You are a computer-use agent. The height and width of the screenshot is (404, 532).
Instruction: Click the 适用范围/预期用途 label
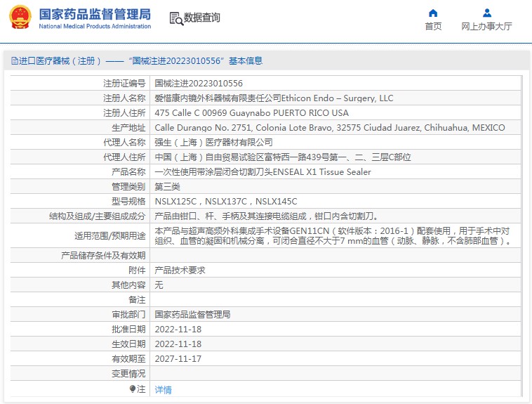(110, 236)
